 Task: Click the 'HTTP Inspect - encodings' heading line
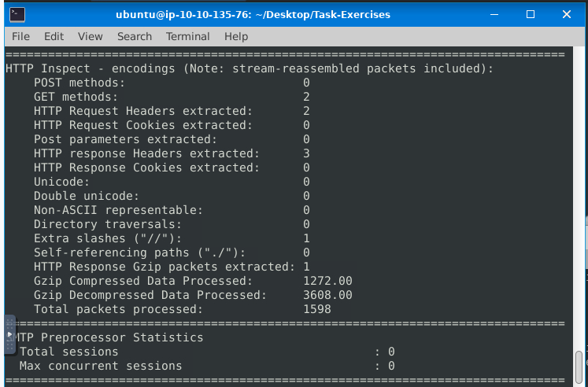point(249,68)
